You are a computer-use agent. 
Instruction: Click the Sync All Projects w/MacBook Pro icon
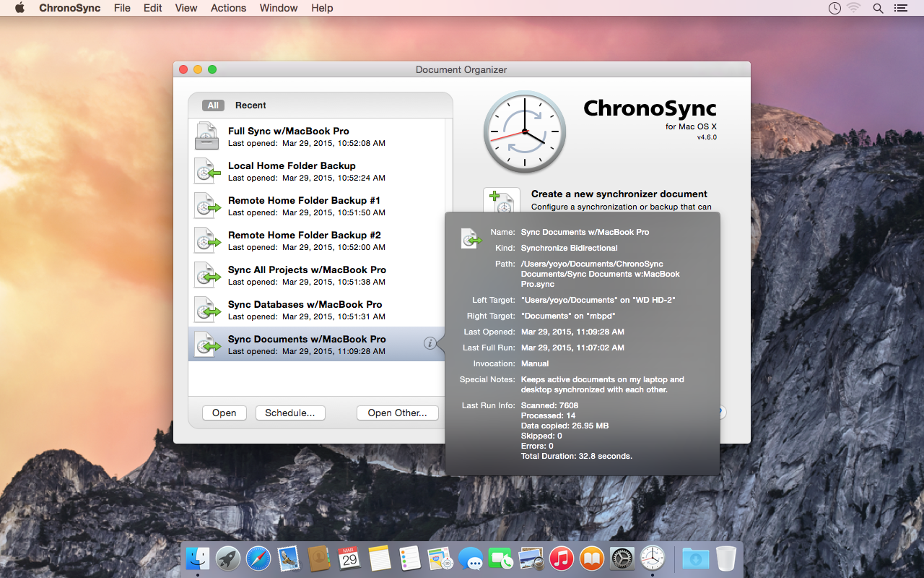click(x=206, y=275)
